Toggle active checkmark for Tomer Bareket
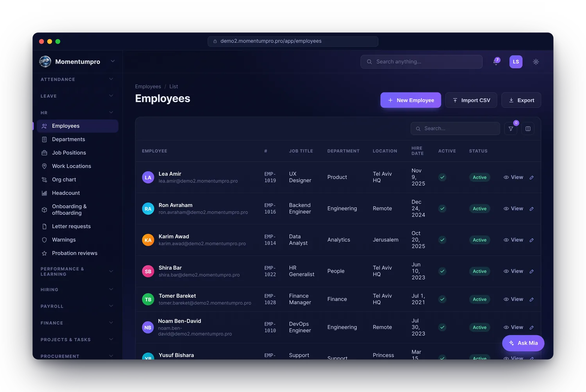 point(442,299)
